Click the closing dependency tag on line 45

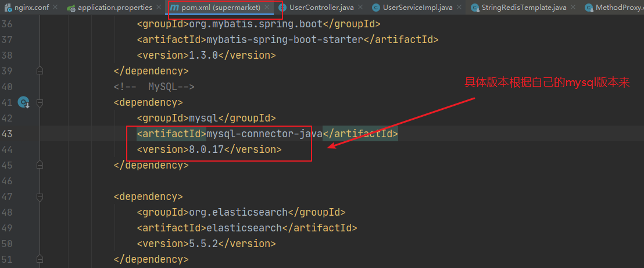click(x=151, y=165)
